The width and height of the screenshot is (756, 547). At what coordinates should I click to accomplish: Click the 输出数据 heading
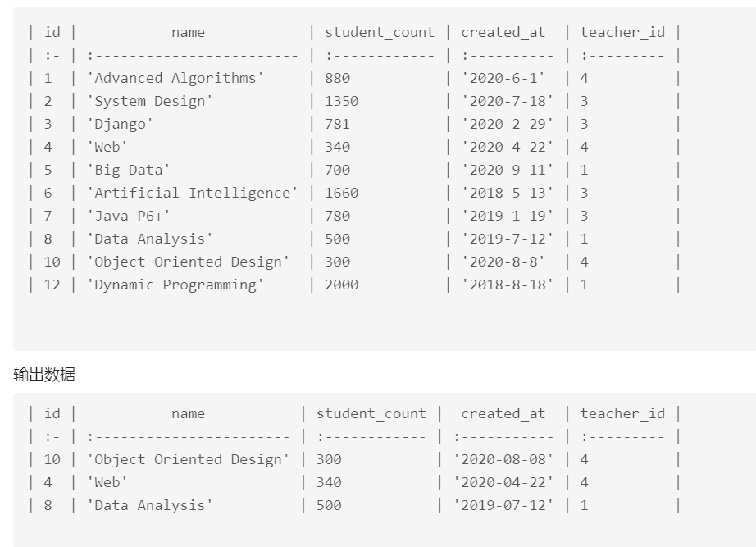44,374
